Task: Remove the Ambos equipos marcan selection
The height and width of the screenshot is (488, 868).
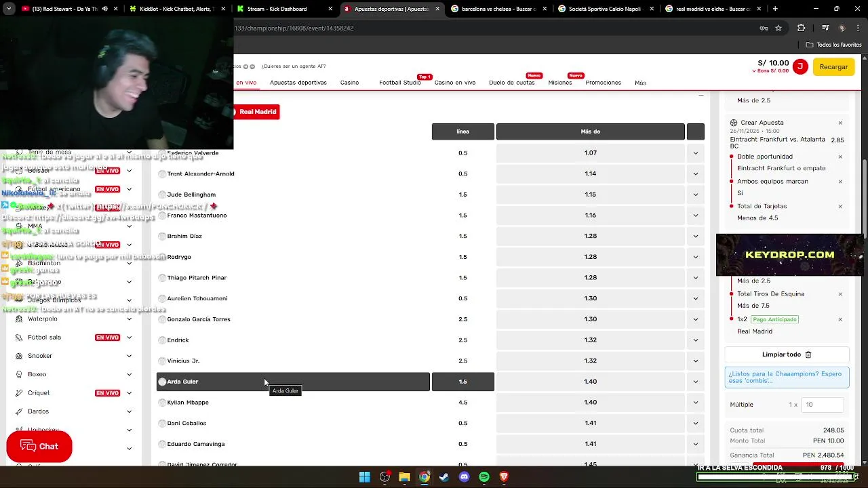Action: (840, 182)
